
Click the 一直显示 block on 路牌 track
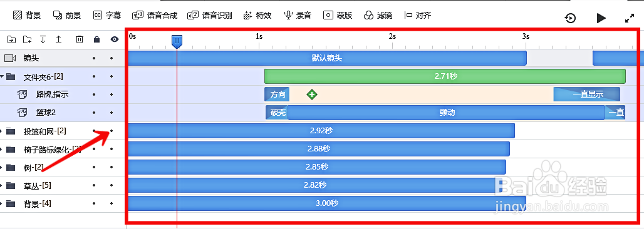point(586,94)
